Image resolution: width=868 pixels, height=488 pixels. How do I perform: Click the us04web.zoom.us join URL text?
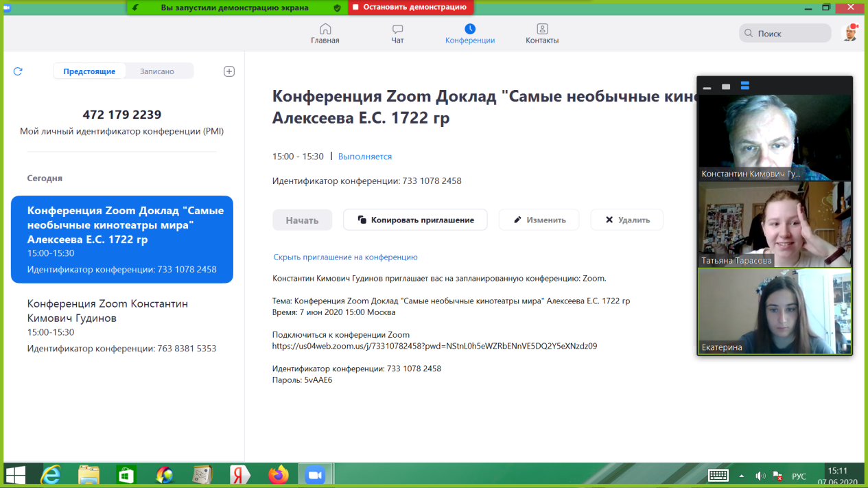434,346
